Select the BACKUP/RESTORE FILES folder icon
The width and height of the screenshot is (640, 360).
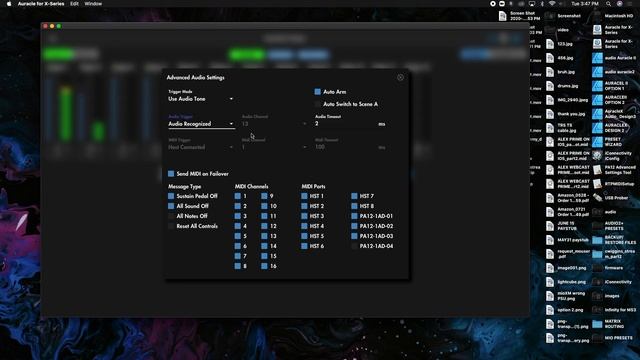pyautogui.click(x=597, y=240)
